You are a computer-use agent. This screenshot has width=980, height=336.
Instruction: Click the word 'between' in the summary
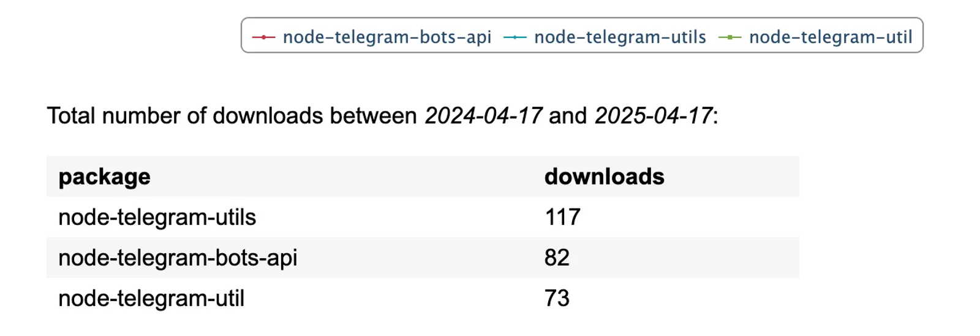[x=373, y=116]
